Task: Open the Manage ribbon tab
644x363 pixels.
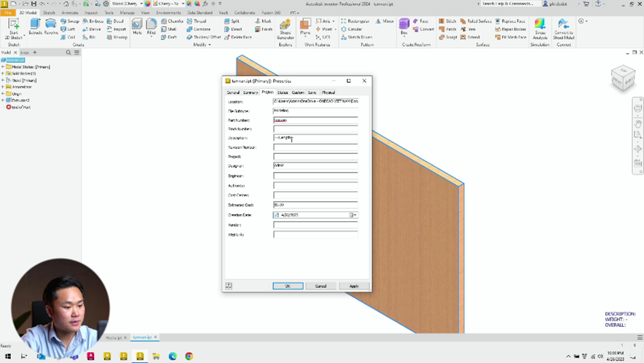Action: [x=127, y=13]
